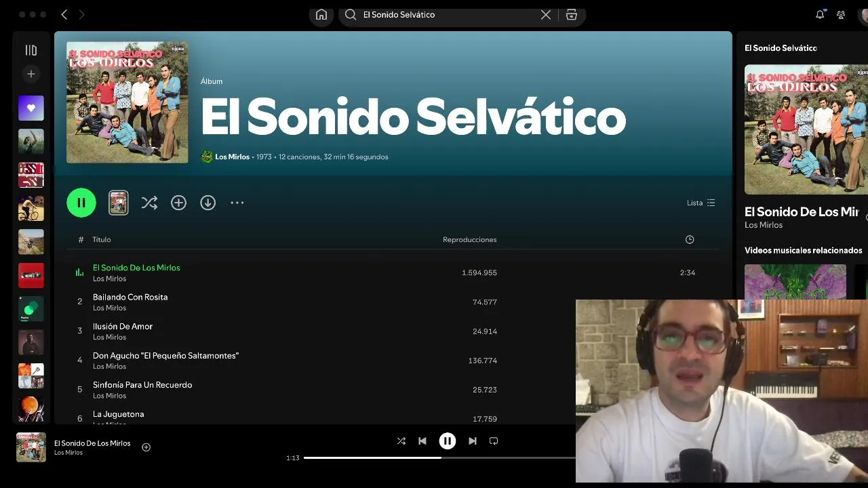Open the related music video thumbnail
Image resolution: width=868 pixels, height=488 pixels.
(x=795, y=282)
